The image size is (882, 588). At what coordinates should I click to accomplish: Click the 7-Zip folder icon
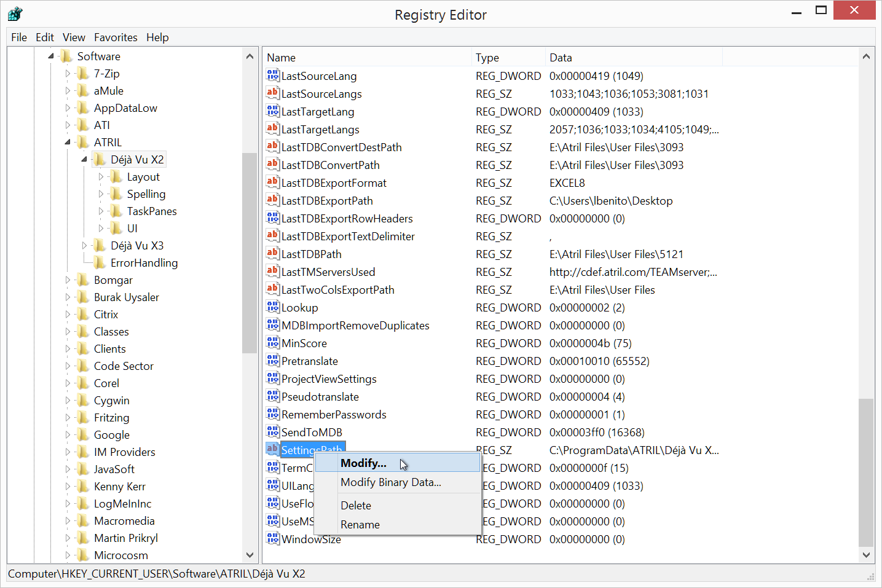[x=84, y=73]
